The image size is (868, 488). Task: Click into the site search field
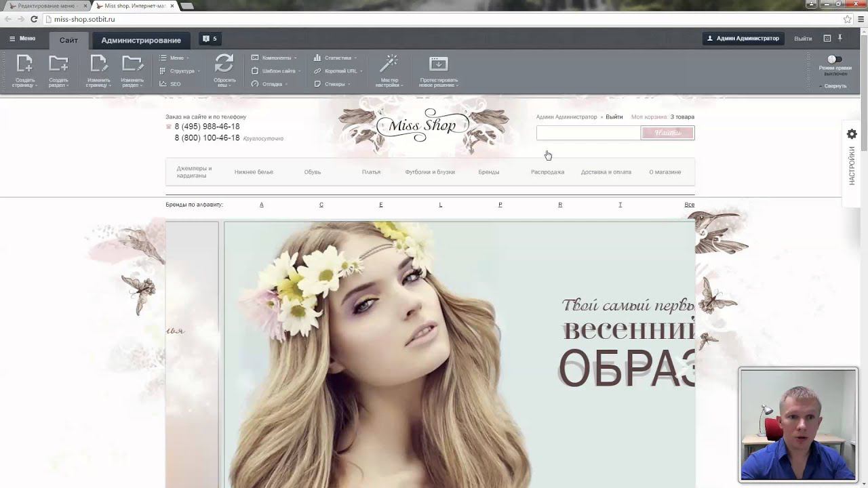(589, 133)
